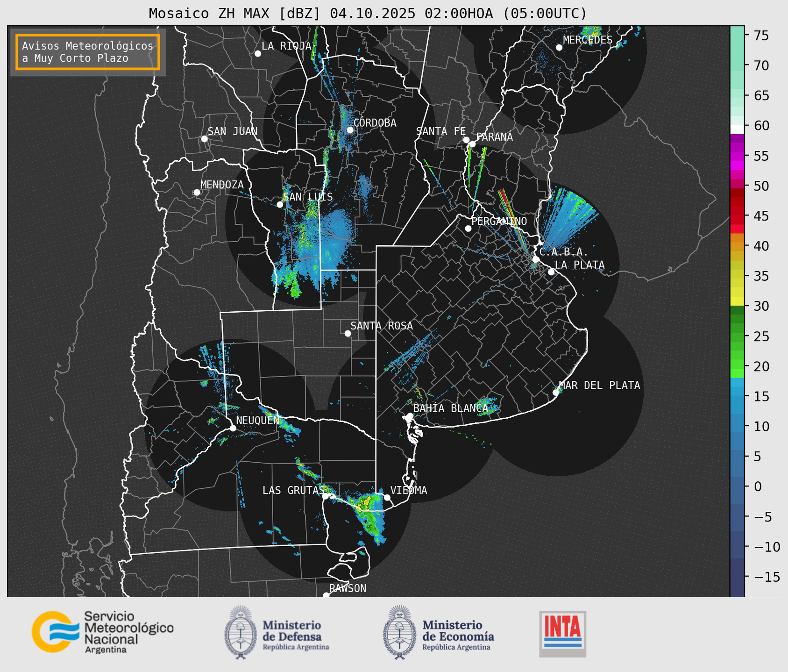Screen dimensions: 788x672
Task: Click the yellow 30 dBZ color band
Action: tap(737, 301)
